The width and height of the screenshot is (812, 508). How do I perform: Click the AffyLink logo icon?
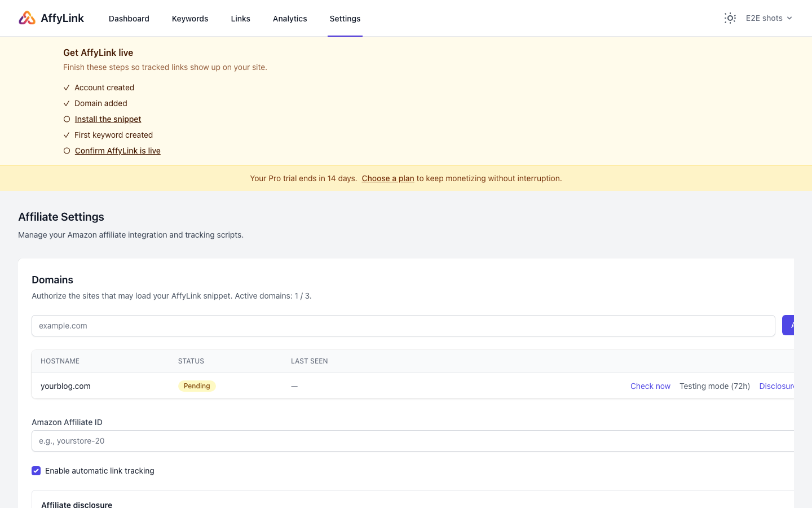coord(27,18)
